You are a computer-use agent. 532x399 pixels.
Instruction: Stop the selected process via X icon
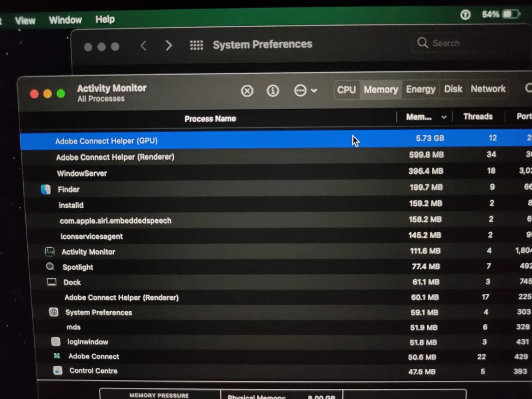(x=247, y=91)
